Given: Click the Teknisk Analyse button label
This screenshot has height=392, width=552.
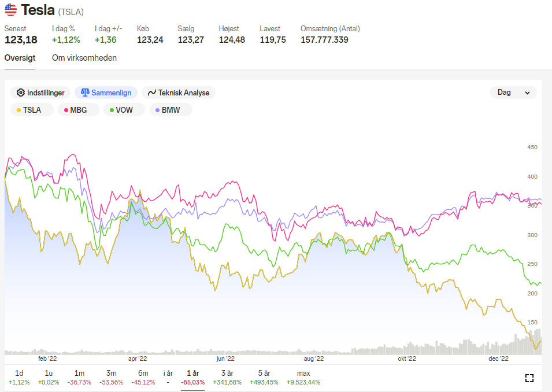Looking at the screenshot, I should (184, 93).
